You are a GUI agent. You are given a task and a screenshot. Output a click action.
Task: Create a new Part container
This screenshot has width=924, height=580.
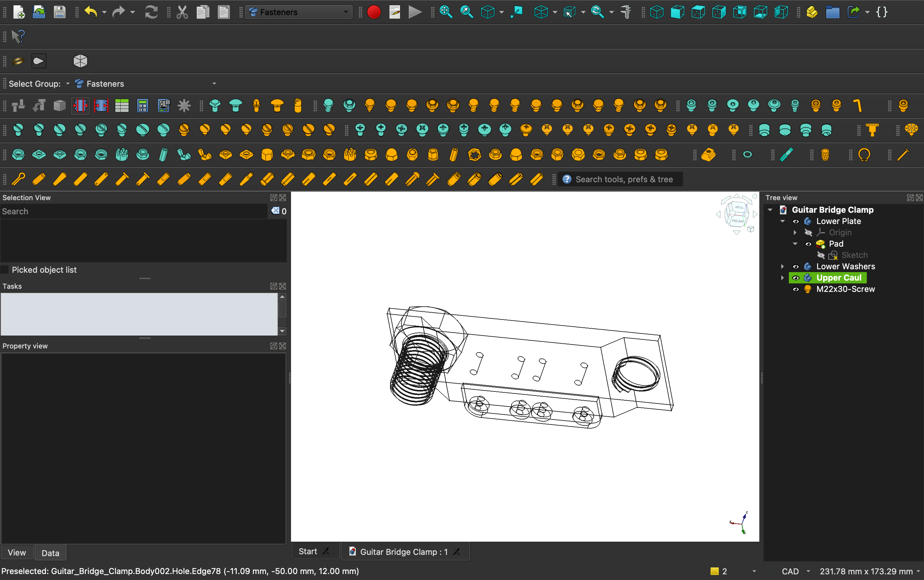coord(812,12)
